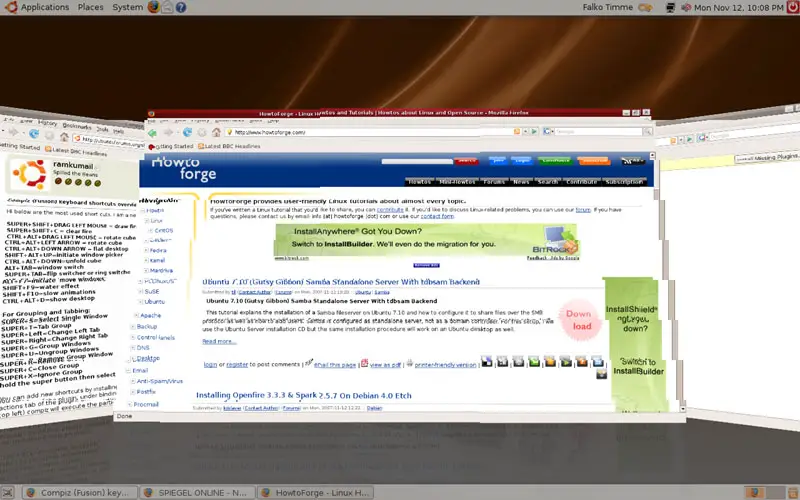Click the HowtoForge site search input field
The height and width of the screenshot is (500, 800).
pyautogui.click(x=417, y=161)
